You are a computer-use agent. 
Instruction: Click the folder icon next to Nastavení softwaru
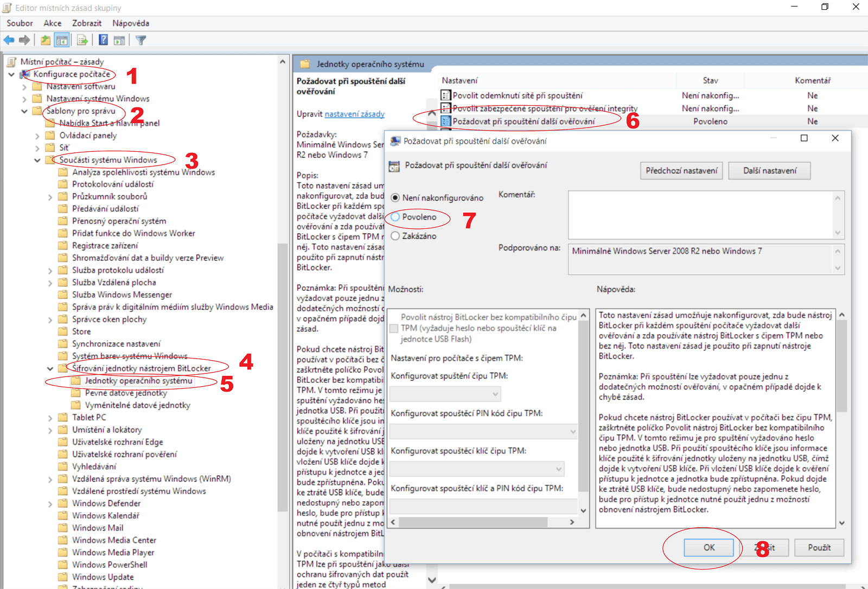click(37, 86)
